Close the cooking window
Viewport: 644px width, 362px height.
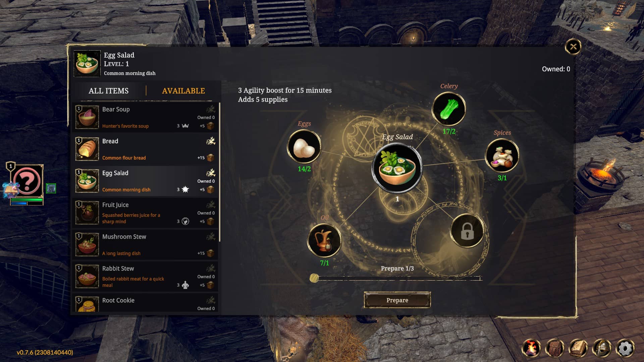(573, 47)
